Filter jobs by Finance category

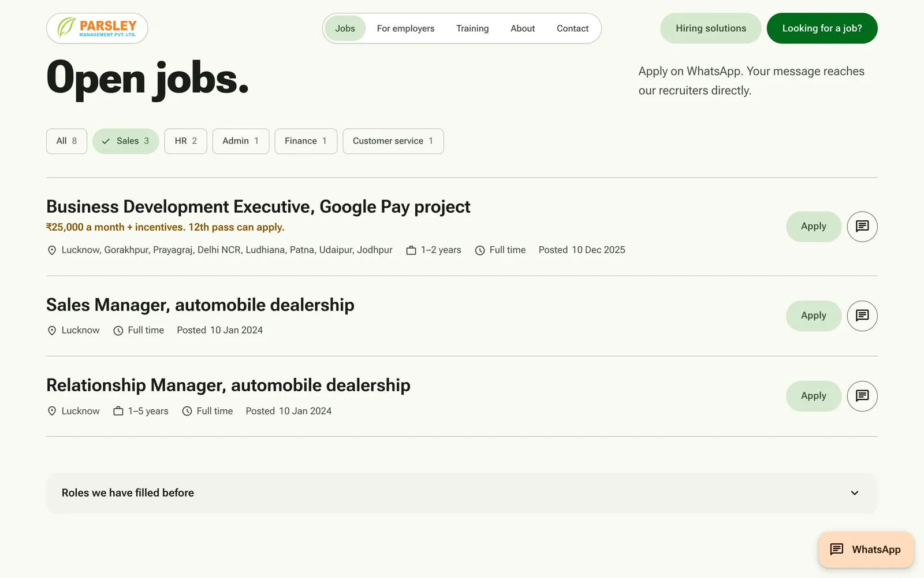pos(305,141)
